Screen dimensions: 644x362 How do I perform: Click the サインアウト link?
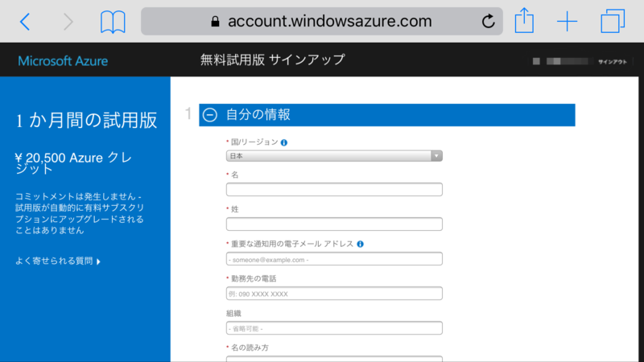coord(613,62)
